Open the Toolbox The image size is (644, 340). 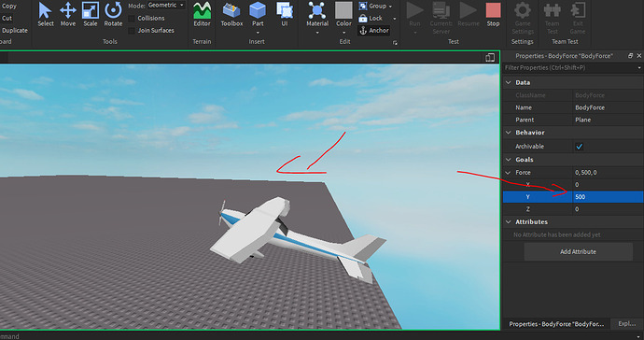click(231, 14)
